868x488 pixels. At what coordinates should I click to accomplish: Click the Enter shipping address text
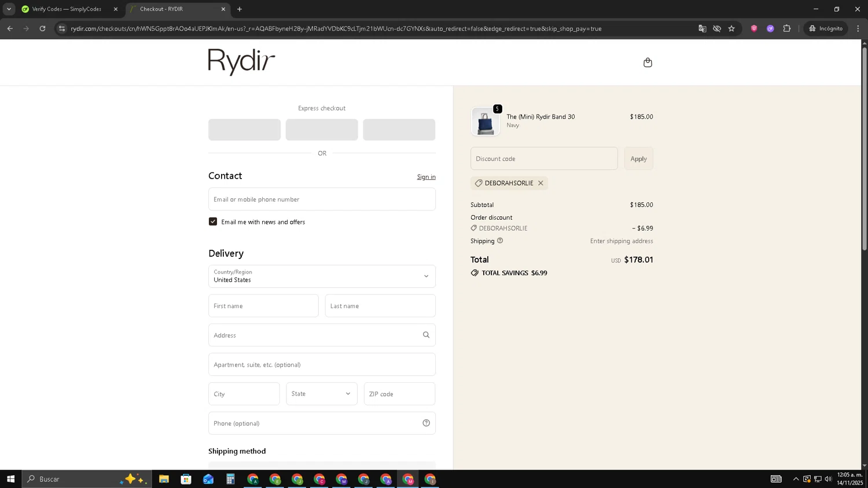(621, 241)
